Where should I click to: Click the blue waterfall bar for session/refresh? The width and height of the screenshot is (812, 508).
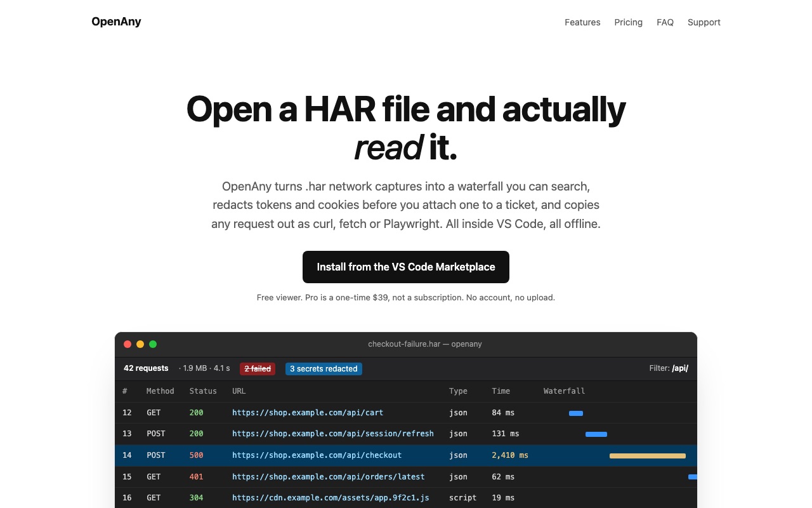(596, 434)
